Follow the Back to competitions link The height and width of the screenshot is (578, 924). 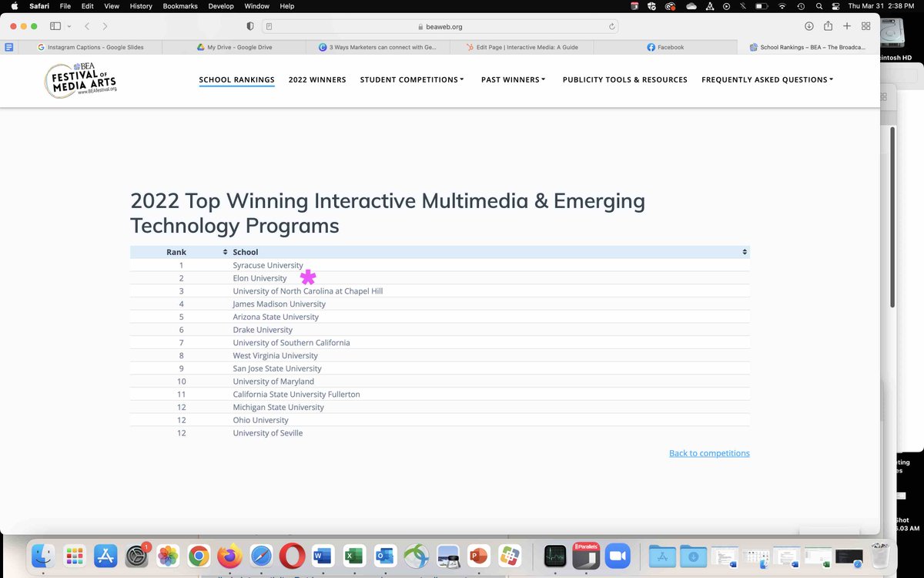pyautogui.click(x=709, y=453)
